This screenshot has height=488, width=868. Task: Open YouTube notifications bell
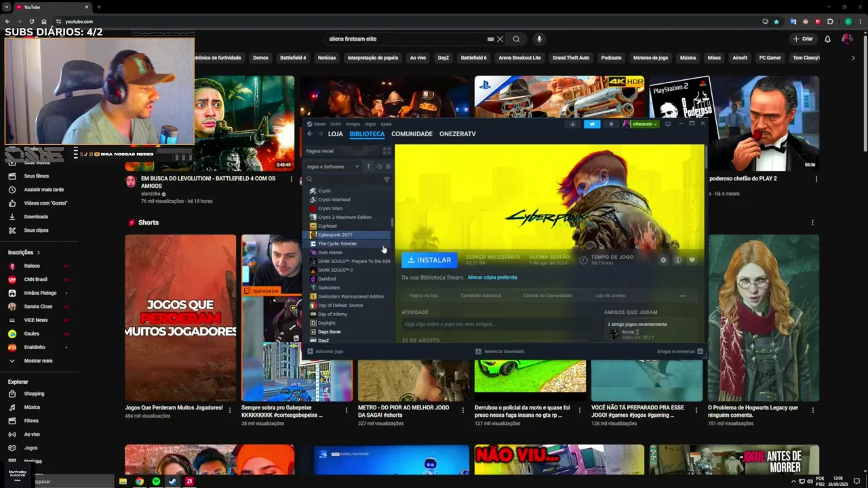point(827,39)
